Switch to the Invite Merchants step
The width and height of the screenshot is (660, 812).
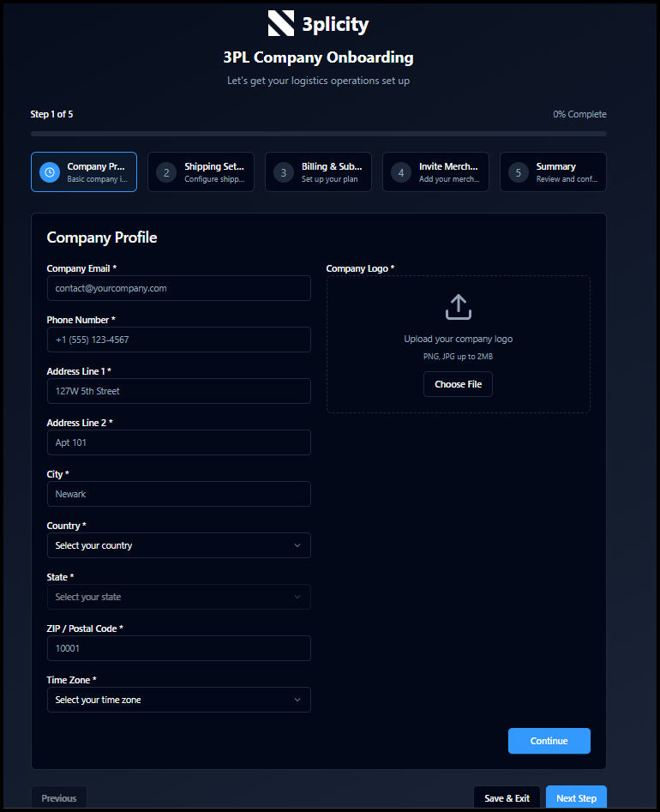point(435,172)
